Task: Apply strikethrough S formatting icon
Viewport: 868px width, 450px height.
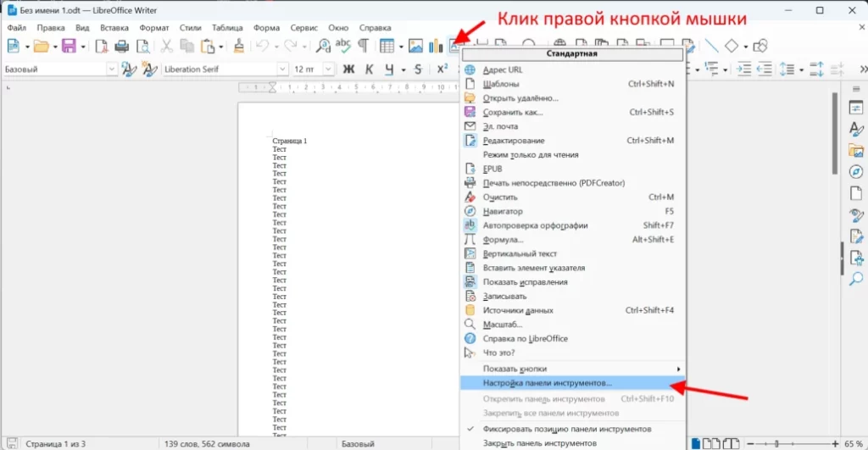Action: pyautogui.click(x=419, y=69)
